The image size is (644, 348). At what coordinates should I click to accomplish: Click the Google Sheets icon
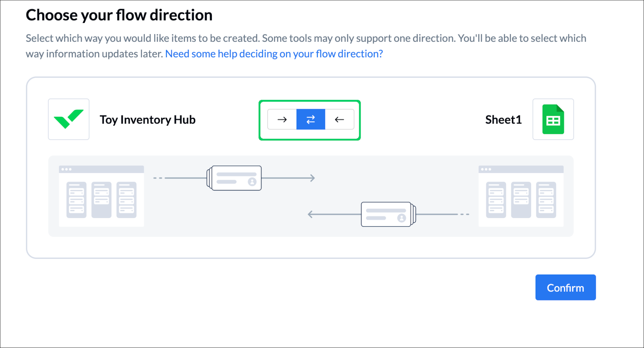pyautogui.click(x=553, y=119)
